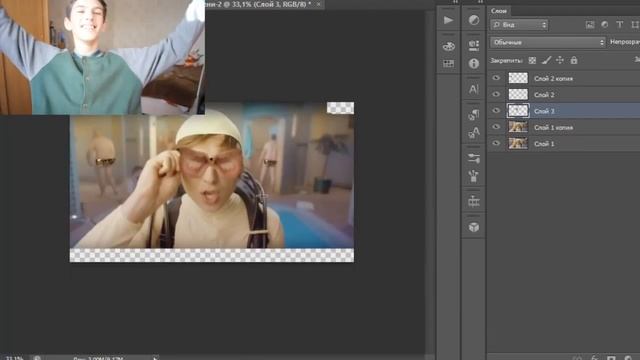Open the Actions panel play icon
640x360 pixels.
coord(448,20)
